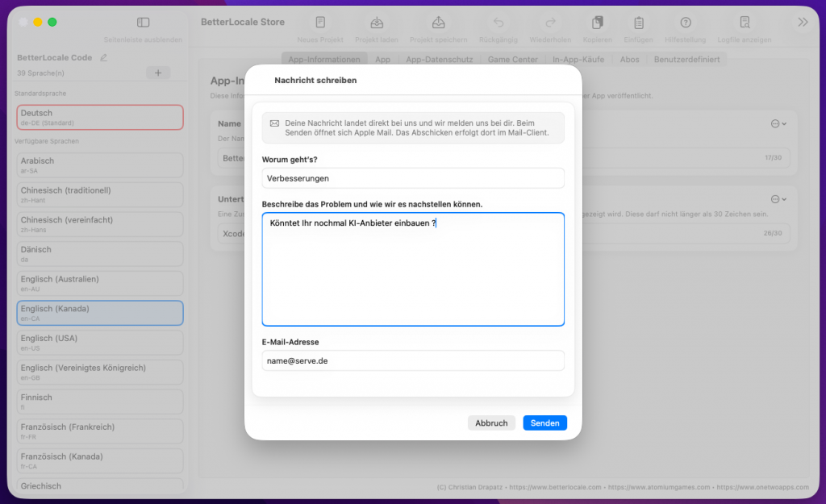Screen dimensions: 826x504
Task: Hide the sidebar with Seitenleiste icon
Action: click(x=144, y=23)
